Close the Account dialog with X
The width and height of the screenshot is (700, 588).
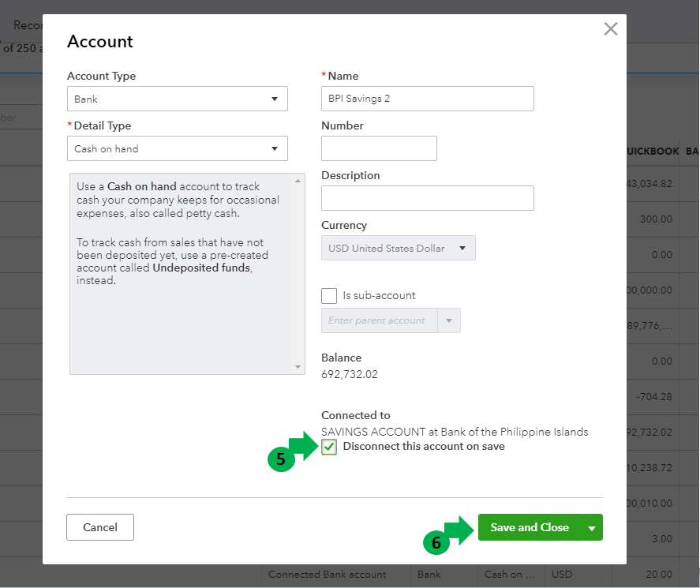(610, 29)
